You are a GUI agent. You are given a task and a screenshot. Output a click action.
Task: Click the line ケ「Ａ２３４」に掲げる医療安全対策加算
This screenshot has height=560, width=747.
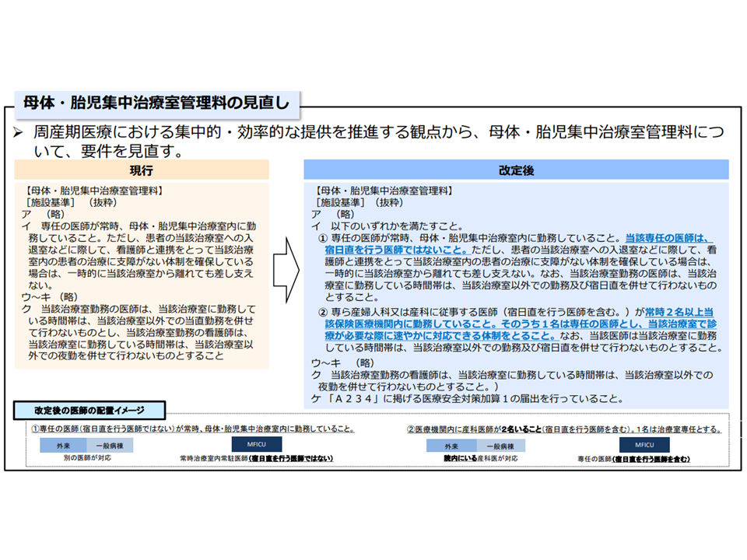click(467, 398)
